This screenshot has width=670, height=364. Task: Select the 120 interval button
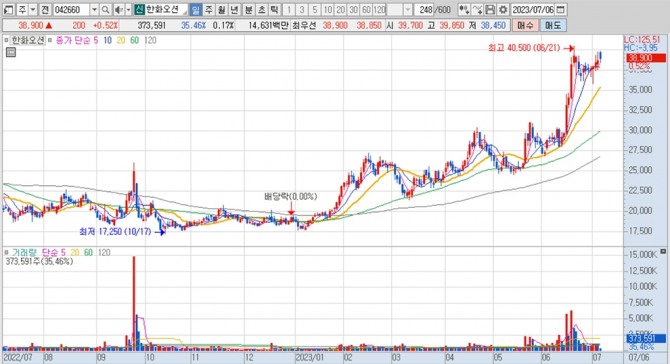379,9
